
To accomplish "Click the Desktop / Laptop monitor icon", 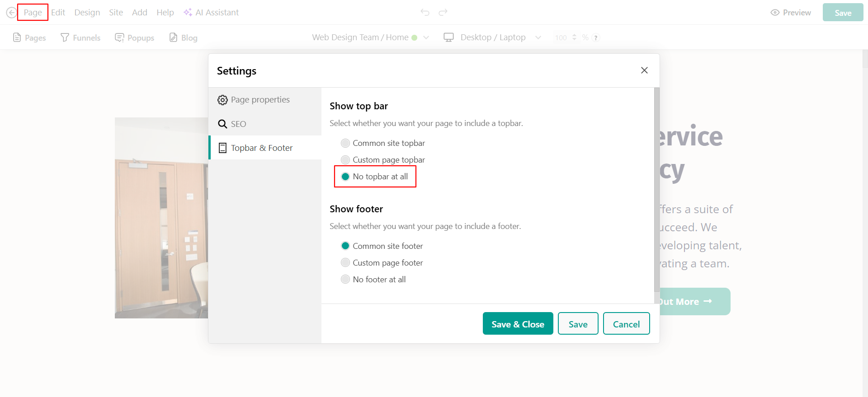I will click(x=448, y=37).
